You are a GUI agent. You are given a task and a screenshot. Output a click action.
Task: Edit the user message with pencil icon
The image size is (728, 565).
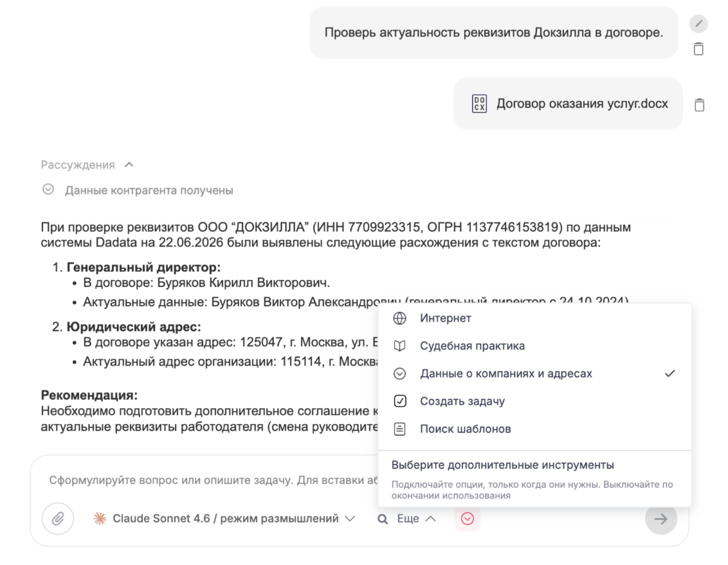click(x=698, y=23)
